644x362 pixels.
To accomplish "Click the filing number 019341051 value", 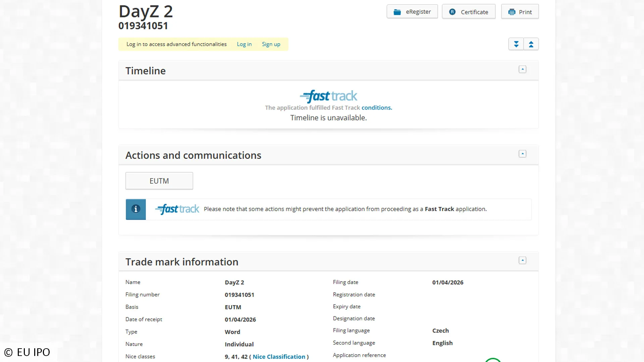I will click(239, 295).
